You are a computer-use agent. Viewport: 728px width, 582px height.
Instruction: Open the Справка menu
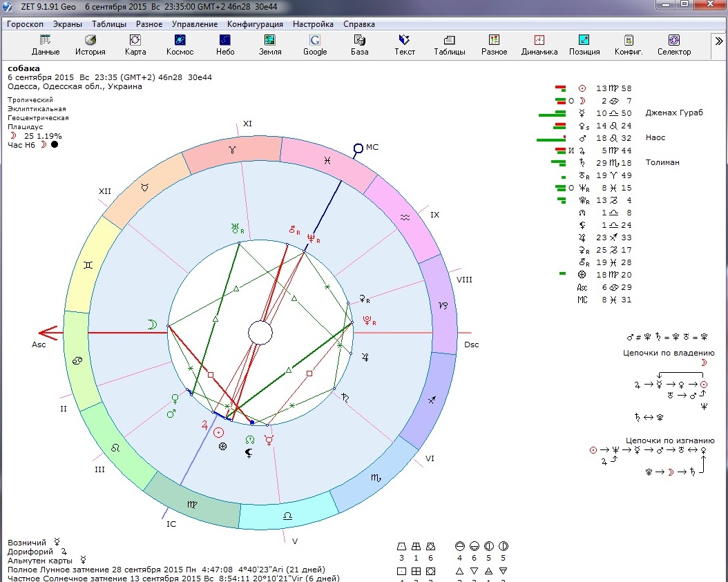click(358, 23)
